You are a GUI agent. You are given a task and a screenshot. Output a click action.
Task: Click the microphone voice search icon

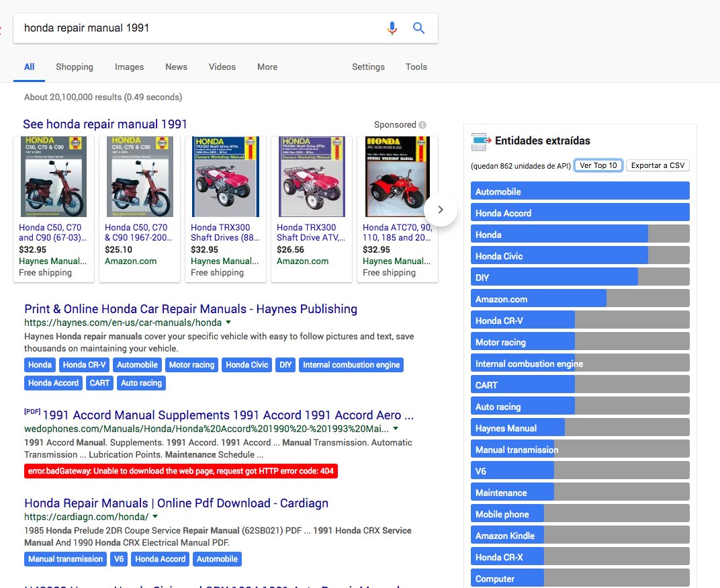pos(392,28)
